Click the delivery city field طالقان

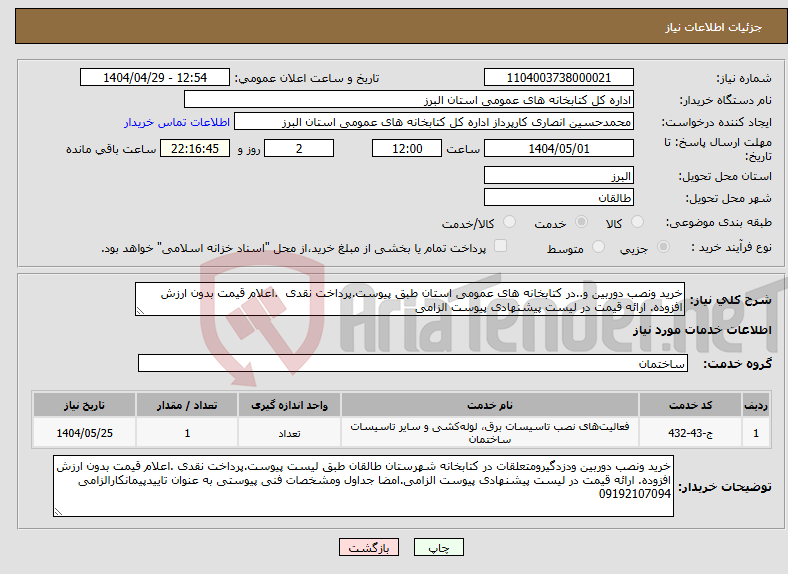[558, 198]
